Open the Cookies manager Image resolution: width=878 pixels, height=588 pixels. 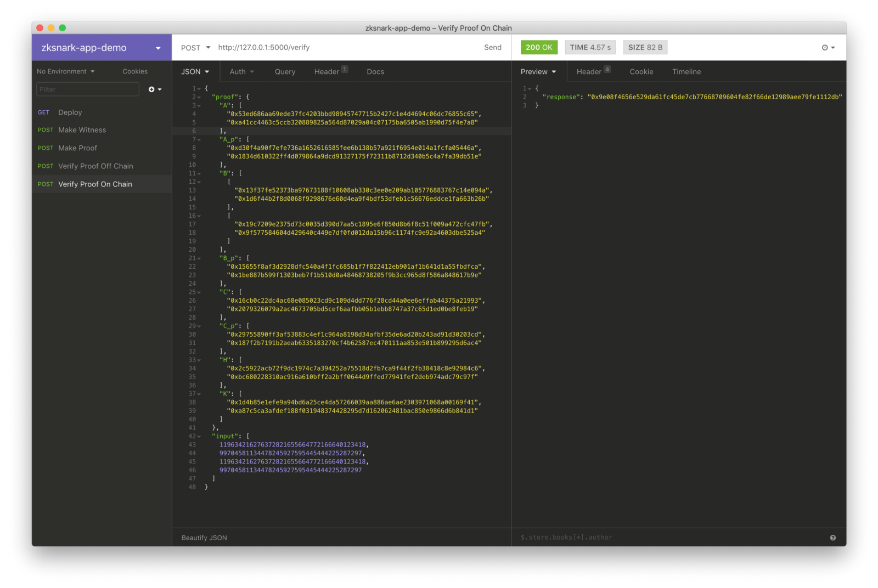point(135,71)
